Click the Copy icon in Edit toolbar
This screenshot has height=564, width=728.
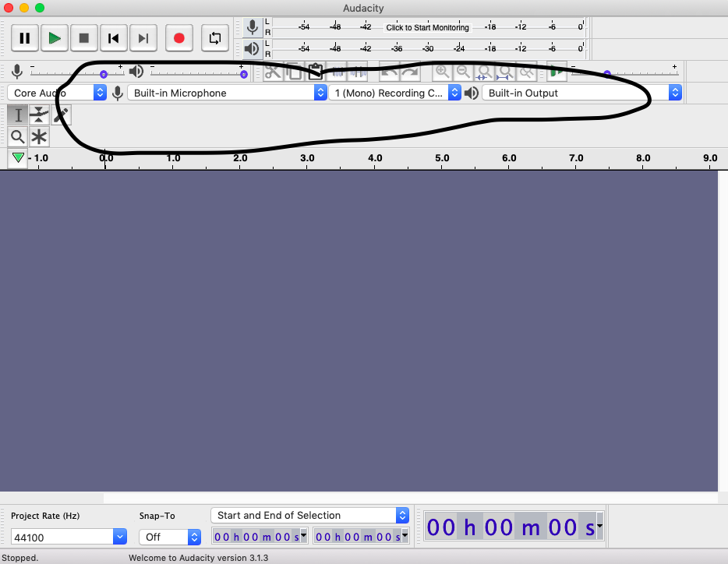[x=294, y=72]
